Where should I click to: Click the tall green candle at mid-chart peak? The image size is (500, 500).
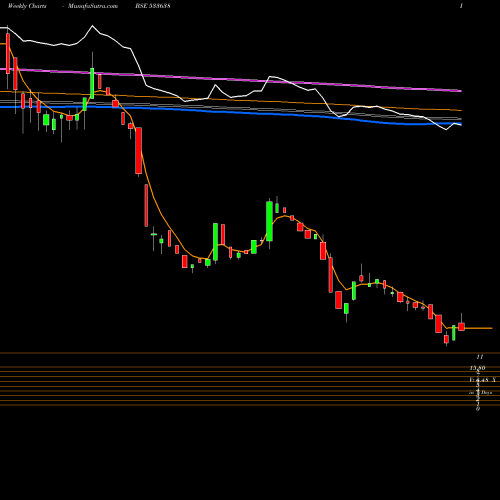pos(269,221)
